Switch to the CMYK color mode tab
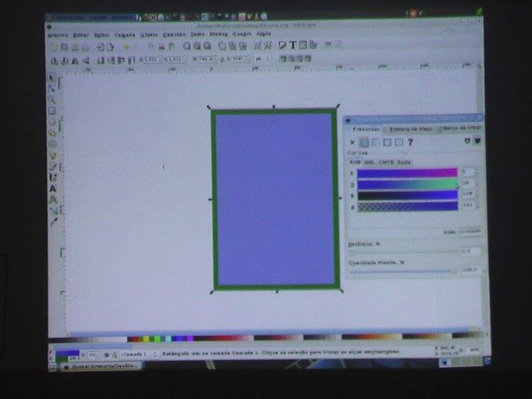Viewport: 532px width, 399px height. (386, 162)
